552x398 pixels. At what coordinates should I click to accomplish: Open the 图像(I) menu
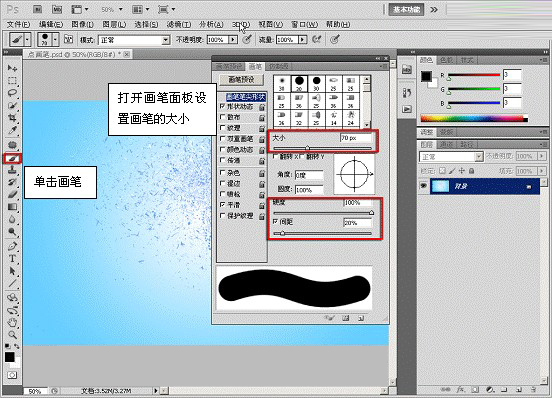coord(82,24)
